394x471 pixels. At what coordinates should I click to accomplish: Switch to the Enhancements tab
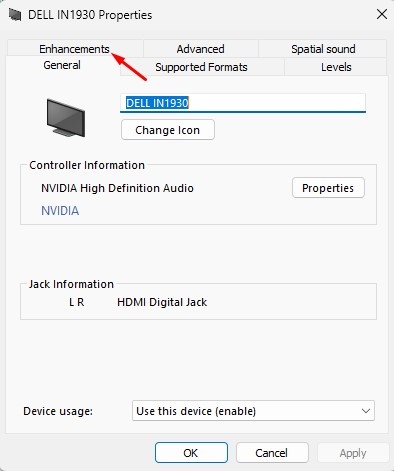pyautogui.click(x=74, y=49)
